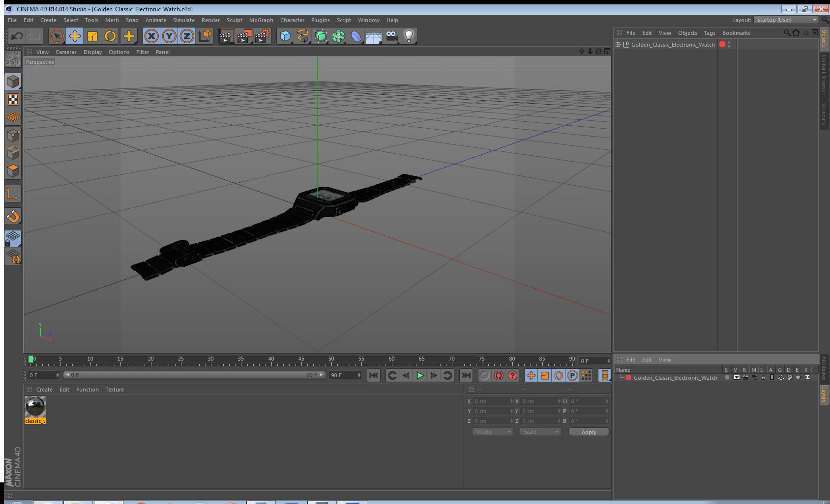Screen dimensions: 830x504
Task: Open the Render menu
Action: point(210,20)
